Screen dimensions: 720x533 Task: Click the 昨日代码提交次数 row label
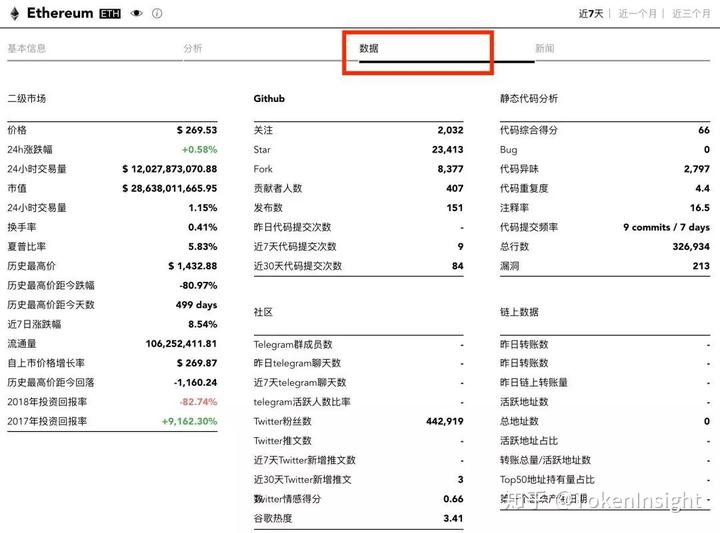tap(292, 227)
